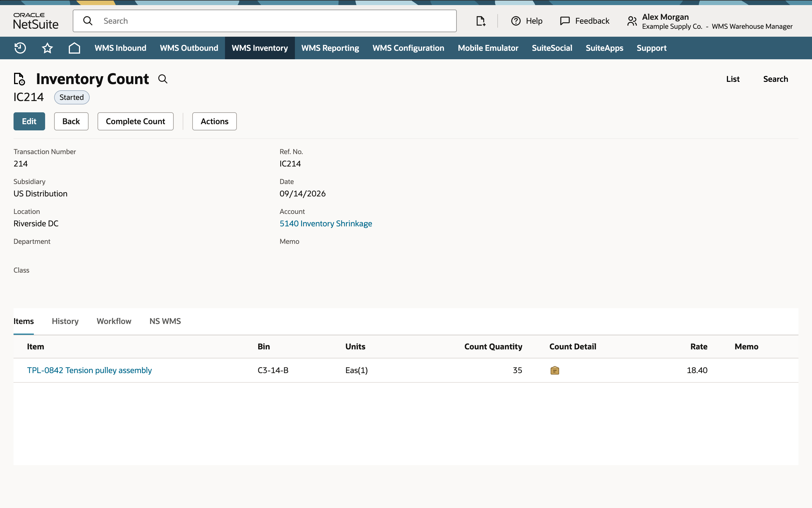Click the Complete Count button
This screenshot has height=508, width=812.
tap(136, 121)
